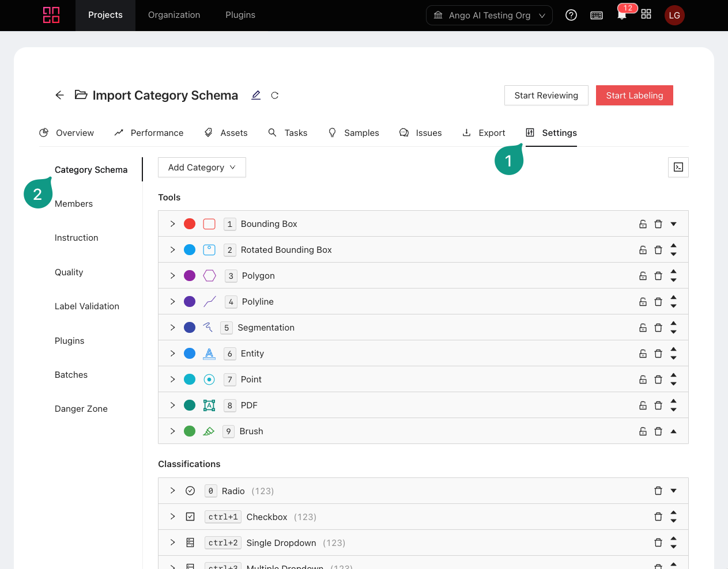Viewport: 728px width, 569px height.
Task: Click the red Bounding Box color swatch
Action: 190,224
